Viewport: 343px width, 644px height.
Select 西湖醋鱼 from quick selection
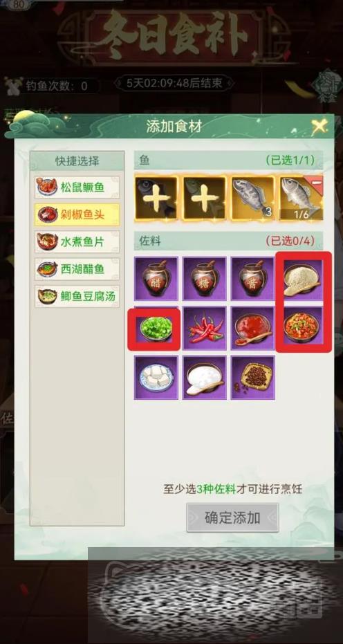(77, 269)
